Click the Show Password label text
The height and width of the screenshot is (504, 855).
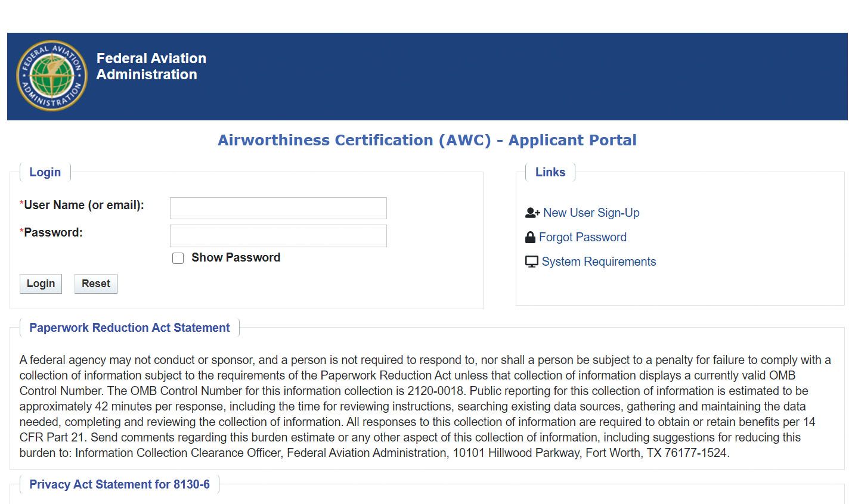click(x=236, y=257)
